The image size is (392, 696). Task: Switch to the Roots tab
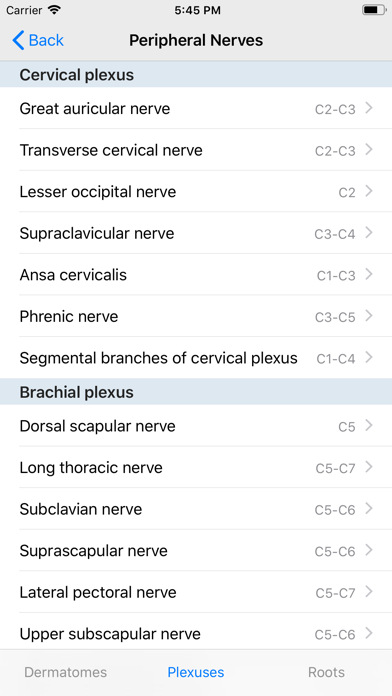pyautogui.click(x=326, y=672)
